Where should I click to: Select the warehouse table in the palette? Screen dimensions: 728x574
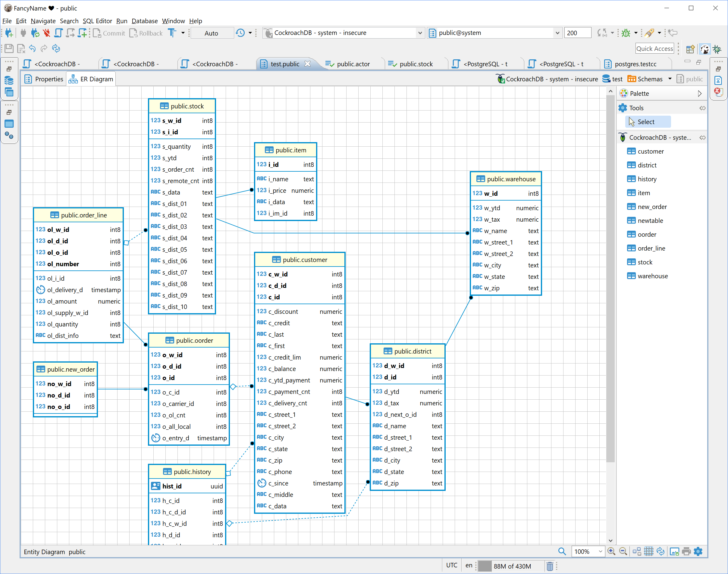(x=652, y=276)
